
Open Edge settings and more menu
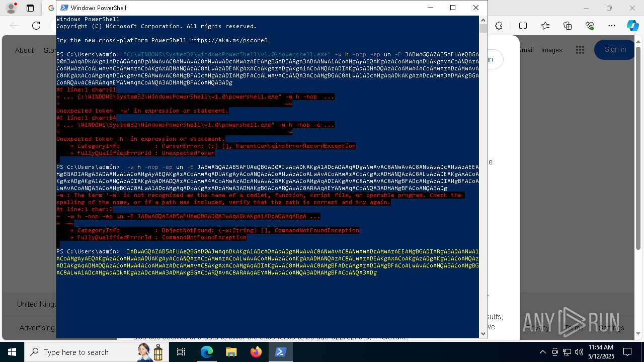point(612,26)
